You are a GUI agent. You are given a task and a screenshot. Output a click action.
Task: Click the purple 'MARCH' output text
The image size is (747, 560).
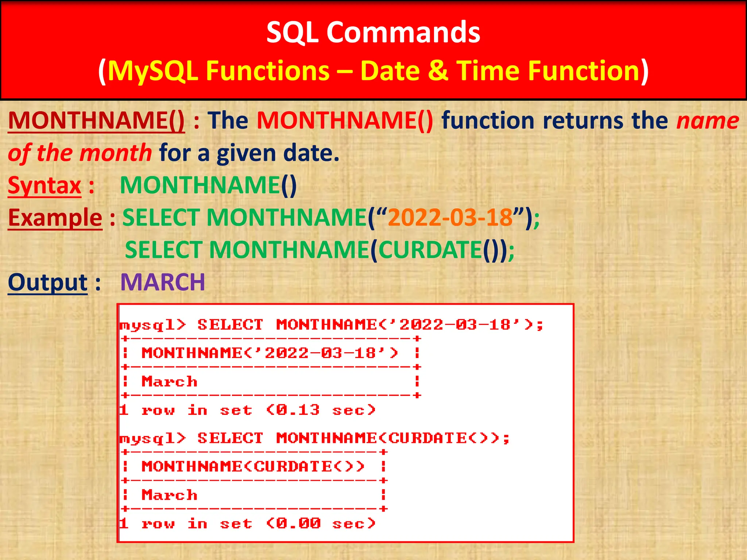[x=163, y=283]
